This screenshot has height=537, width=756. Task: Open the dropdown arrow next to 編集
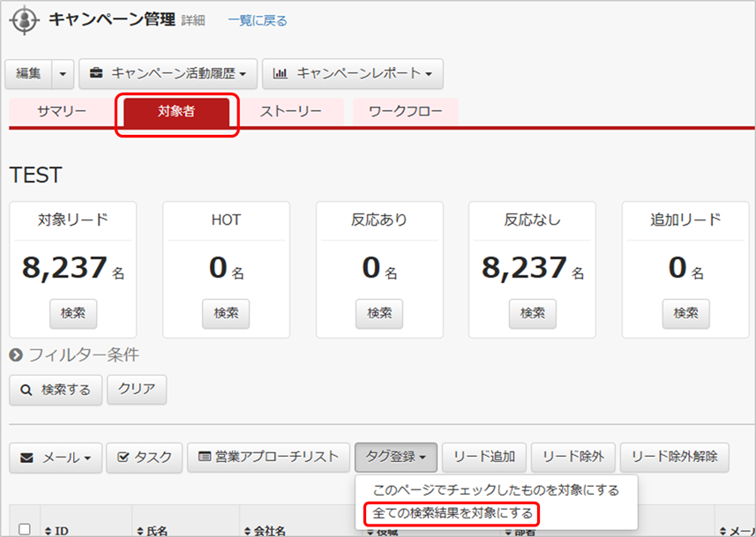coord(62,74)
